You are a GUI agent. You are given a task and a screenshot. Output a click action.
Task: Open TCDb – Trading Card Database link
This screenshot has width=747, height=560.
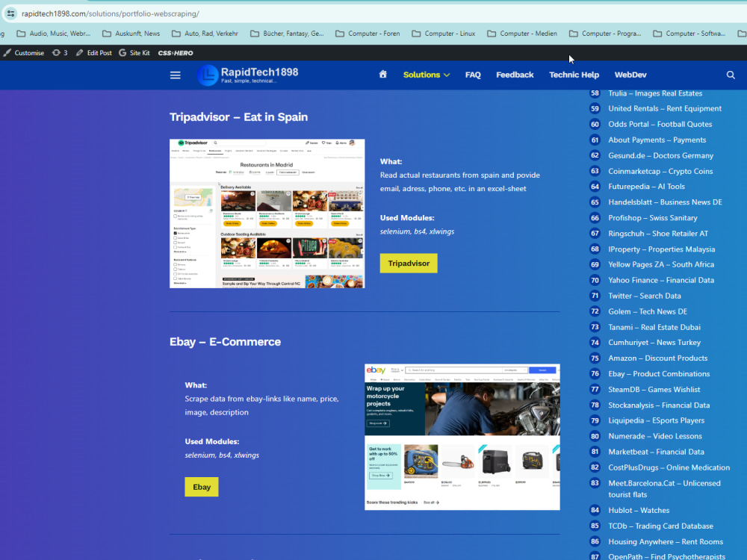click(x=660, y=526)
